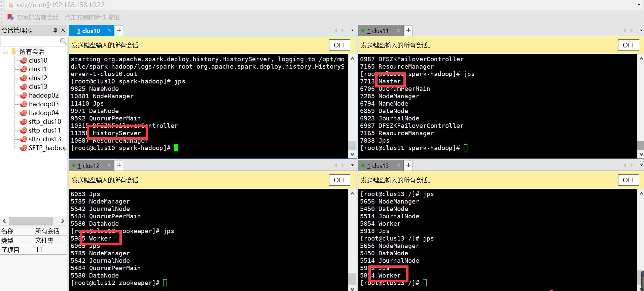Click next-tab arrow in clus10 pane

point(343,31)
